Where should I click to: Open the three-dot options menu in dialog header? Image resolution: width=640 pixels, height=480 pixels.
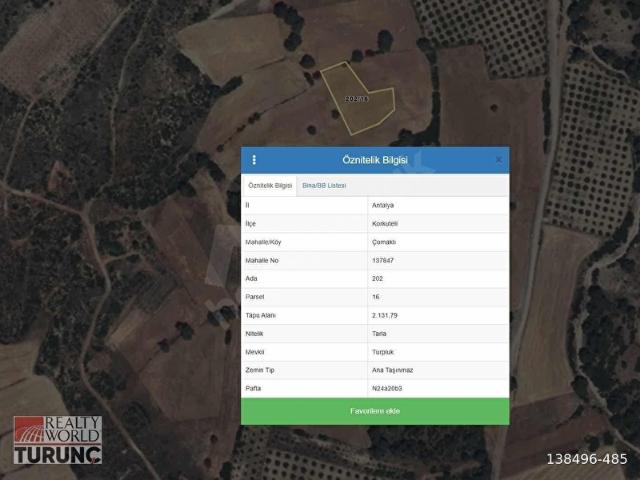click(x=254, y=160)
